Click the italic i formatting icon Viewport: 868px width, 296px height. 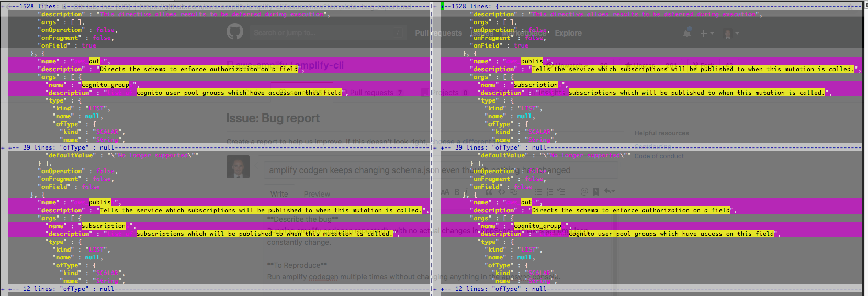pos(466,191)
